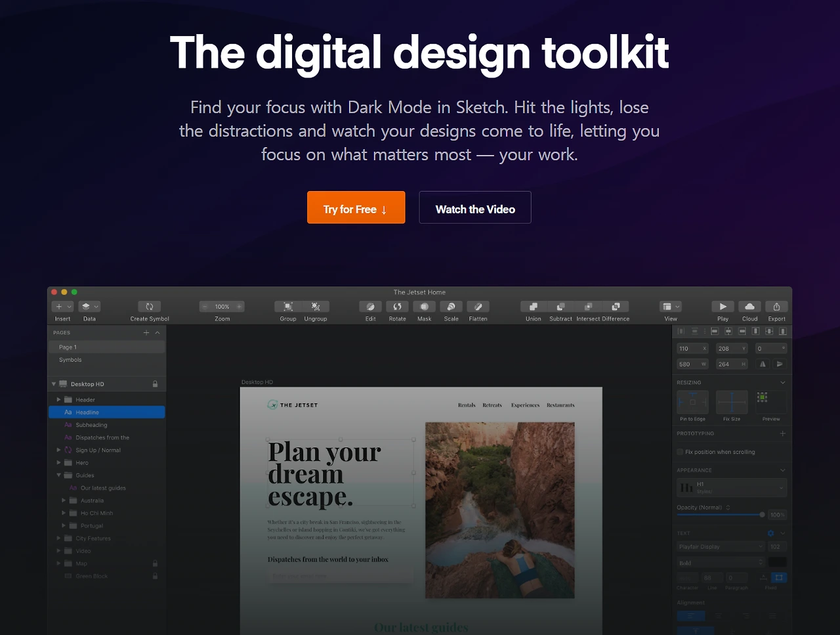Click the Opacity slider handle
This screenshot has height=635, width=840.
762,515
